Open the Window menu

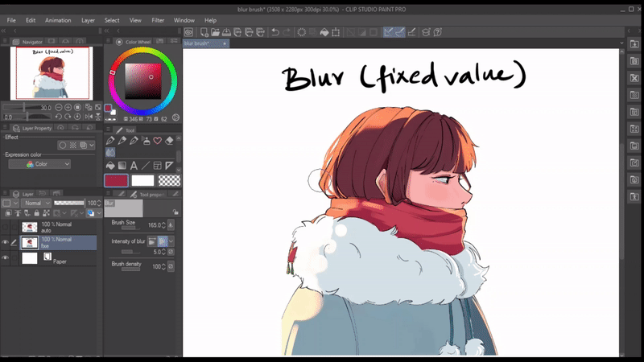(x=184, y=20)
